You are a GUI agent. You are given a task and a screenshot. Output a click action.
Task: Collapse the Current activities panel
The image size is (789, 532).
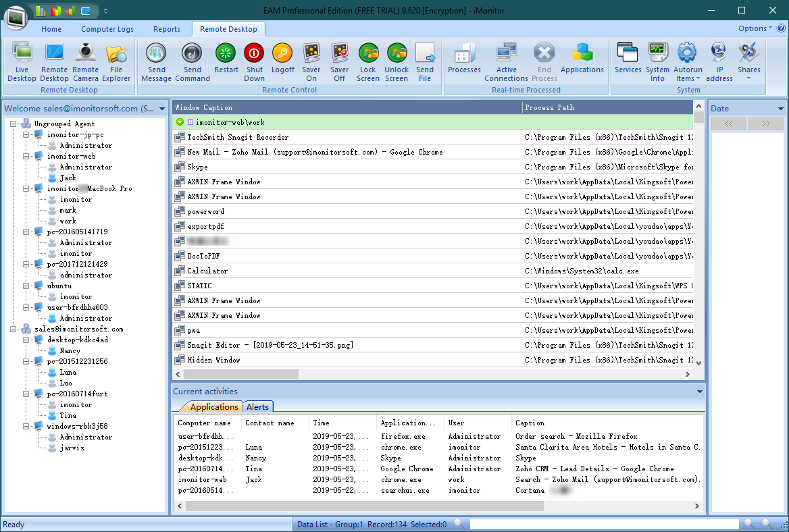(x=699, y=391)
